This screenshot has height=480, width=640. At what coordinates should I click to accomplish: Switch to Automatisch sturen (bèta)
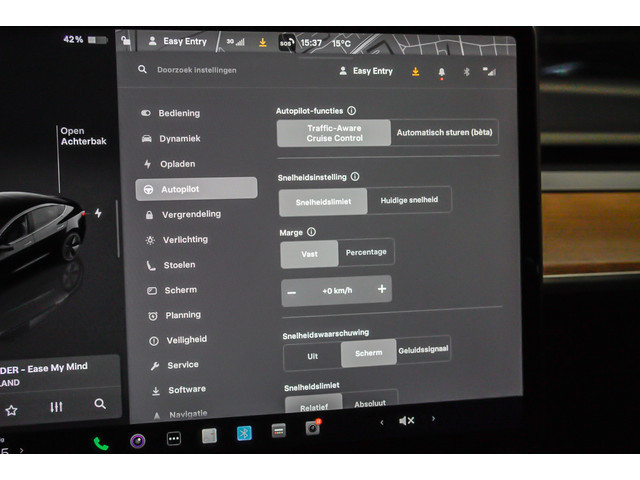click(x=445, y=132)
